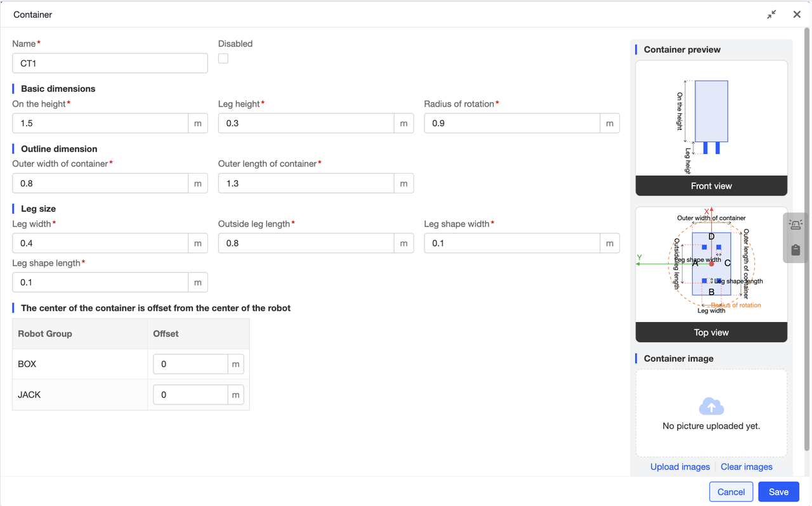Click the Clear images link
The height and width of the screenshot is (506, 812).
click(x=746, y=467)
